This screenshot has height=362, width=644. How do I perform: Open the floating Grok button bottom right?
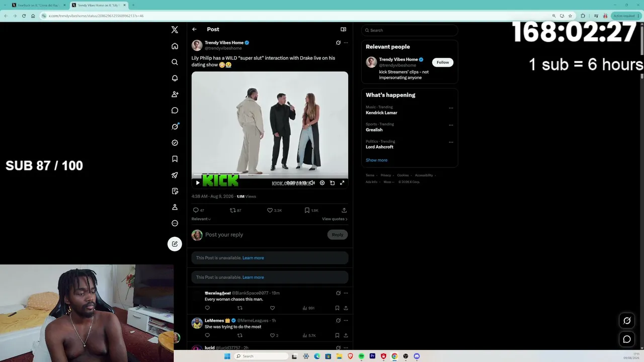click(x=627, y=321)
